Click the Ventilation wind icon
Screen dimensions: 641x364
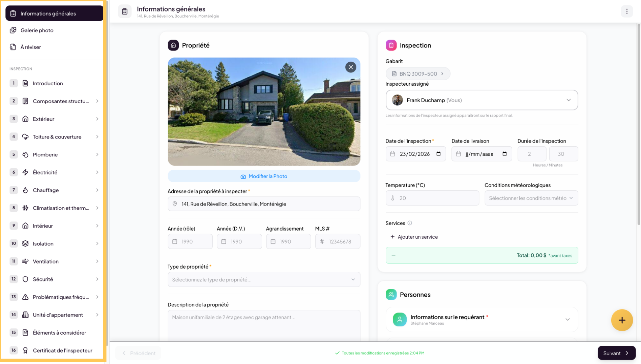tap(25, 262)
